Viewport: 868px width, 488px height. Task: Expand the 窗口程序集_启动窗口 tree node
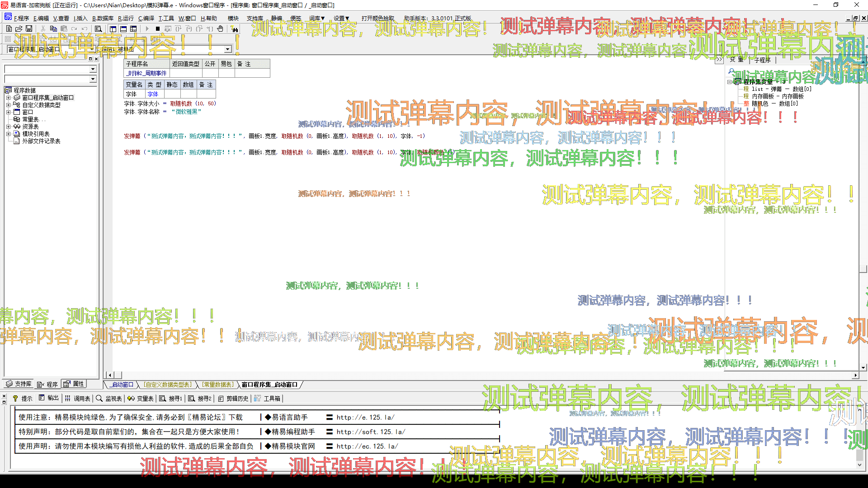point(8,98)
